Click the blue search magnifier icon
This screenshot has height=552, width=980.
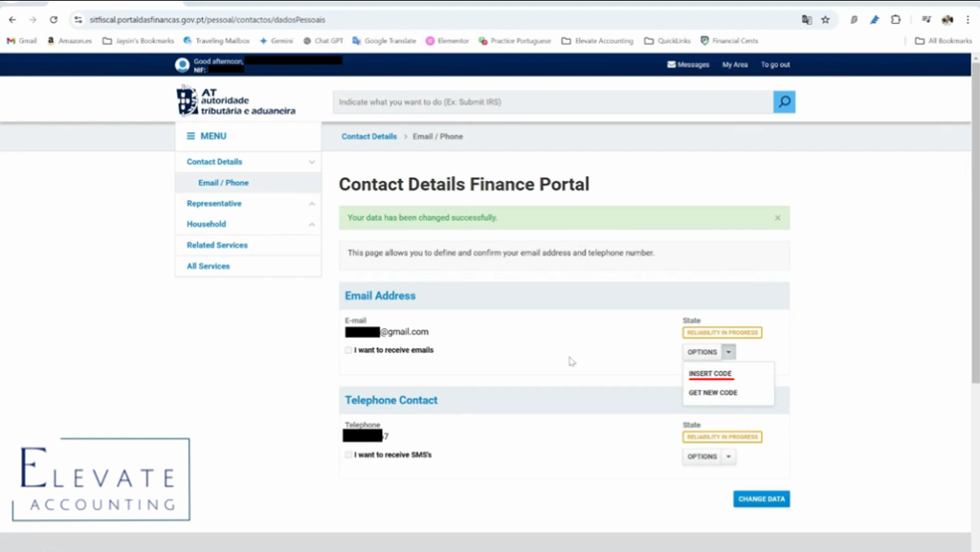point(784,101)
